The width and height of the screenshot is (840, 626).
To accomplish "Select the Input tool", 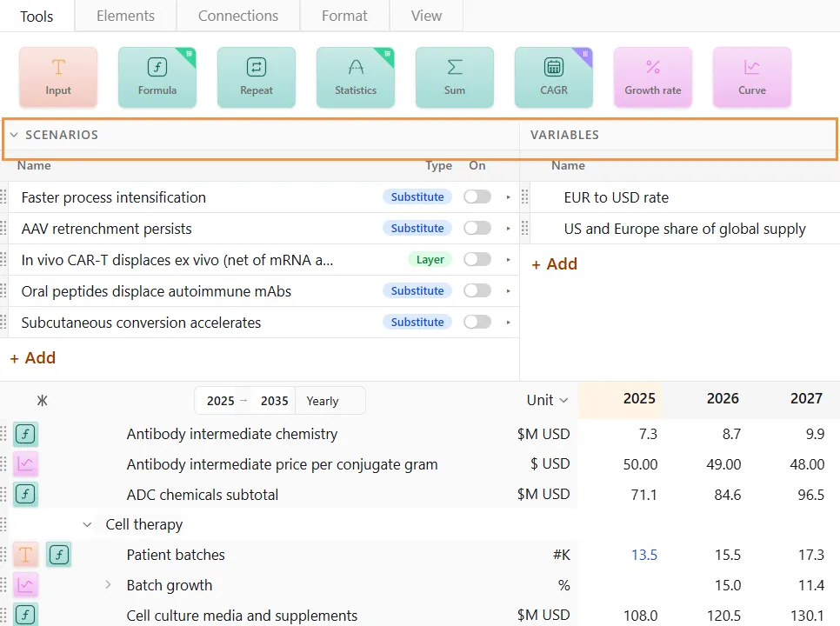I will pos(58,77).
